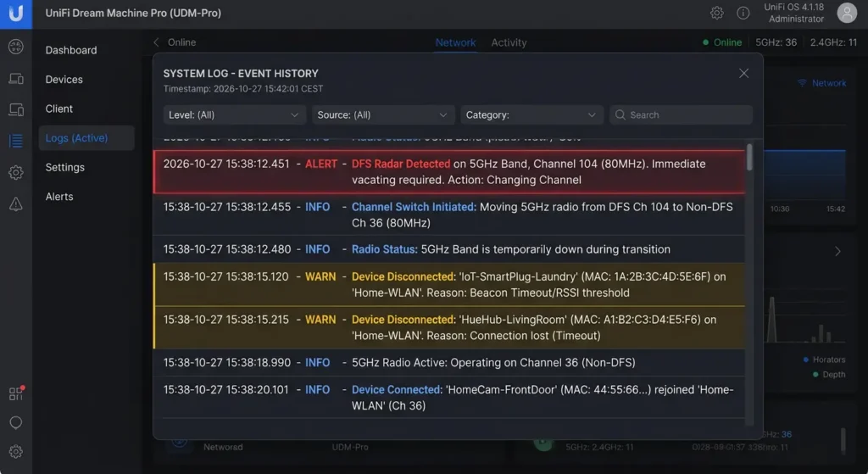Image resolution: width=868 pixels, height=474 pixels.
Task: Click the Horators legend item
Action: (x=824, y=360)
